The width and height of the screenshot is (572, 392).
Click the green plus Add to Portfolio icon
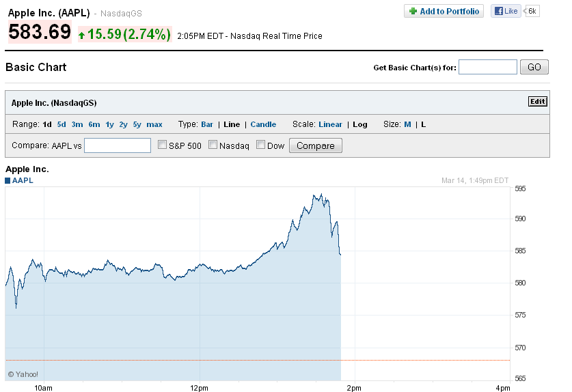(x=413, y=12)
